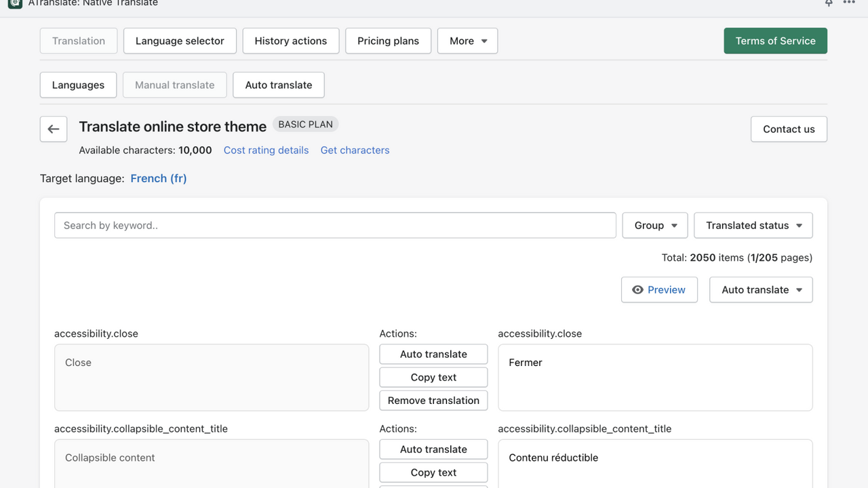The width and height of the screenshot is (868, 488).
Task: Copy text for the collapsible_content_title row
Action: click(433, 472)
